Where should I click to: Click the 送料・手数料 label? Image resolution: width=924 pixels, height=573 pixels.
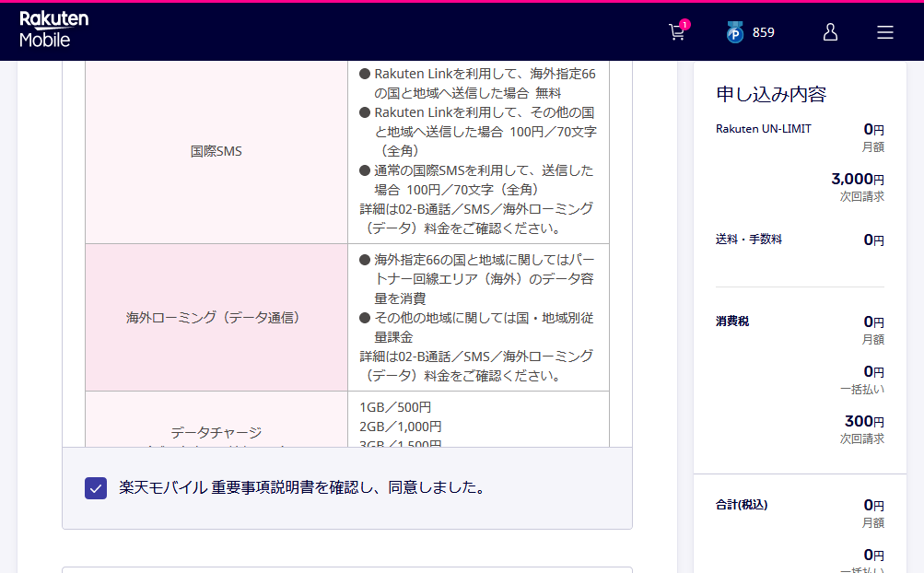(748, 240)
